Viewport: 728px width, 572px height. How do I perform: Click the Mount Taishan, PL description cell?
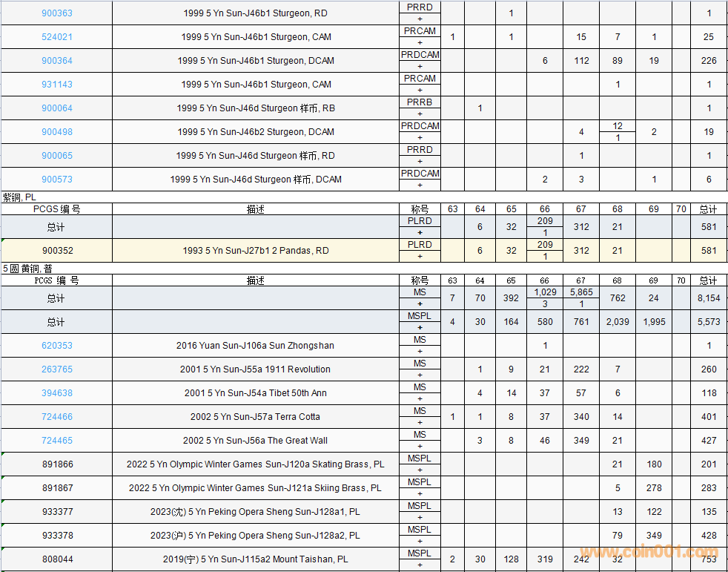point(255,559)
